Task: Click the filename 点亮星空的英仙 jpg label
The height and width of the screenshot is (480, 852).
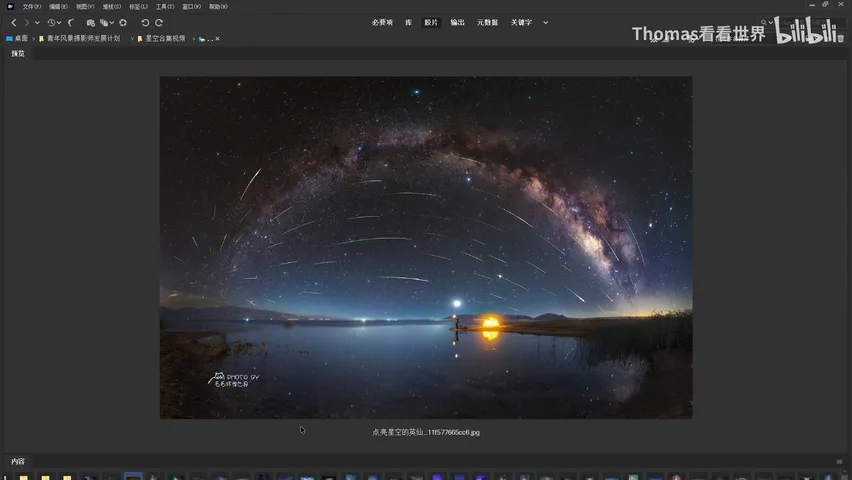Action: [426, 432]
